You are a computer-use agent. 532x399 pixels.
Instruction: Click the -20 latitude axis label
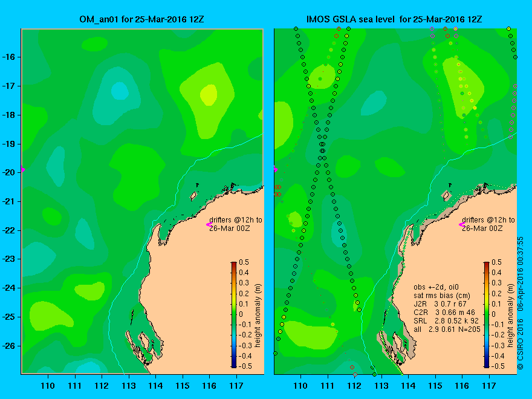[x=9, y=172]
